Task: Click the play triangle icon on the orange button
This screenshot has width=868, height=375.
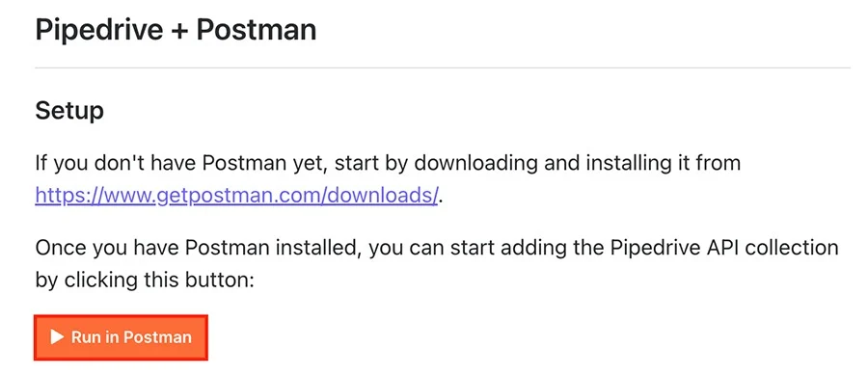Action: [57, 336]
